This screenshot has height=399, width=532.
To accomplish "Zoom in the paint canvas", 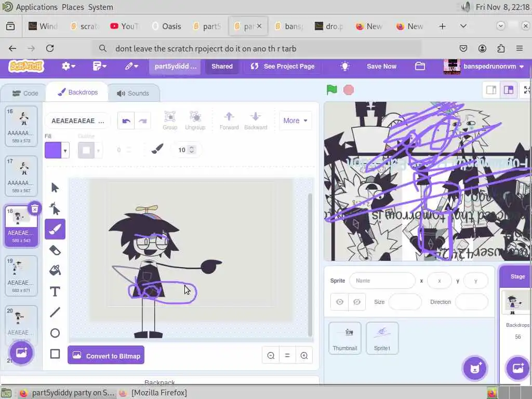I will point(304,355).
